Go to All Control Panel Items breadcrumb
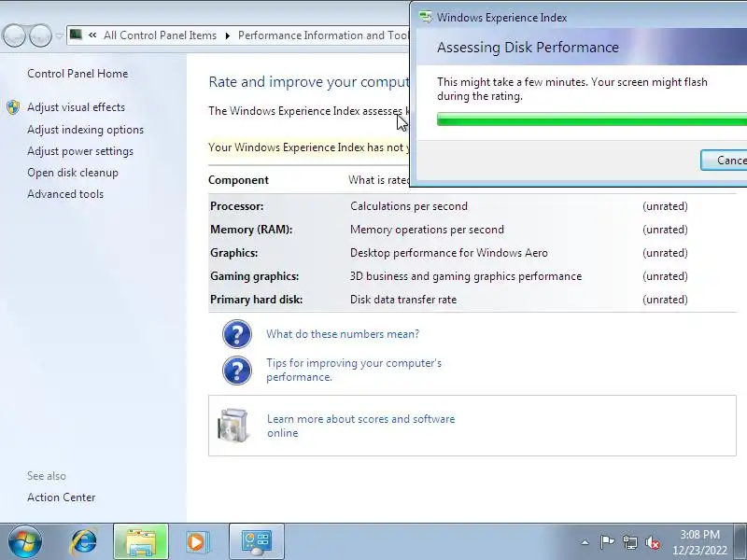This screenshot has height=560, width=747. click(160, 35)
